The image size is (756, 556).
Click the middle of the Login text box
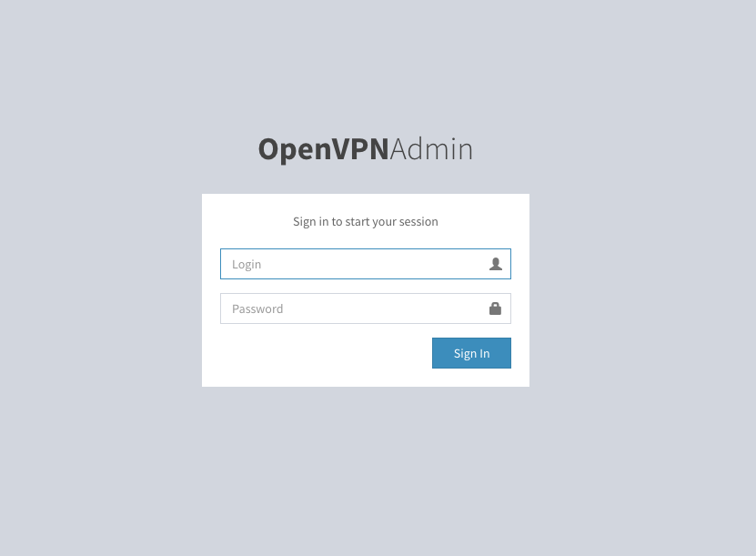tap(366, 264)
